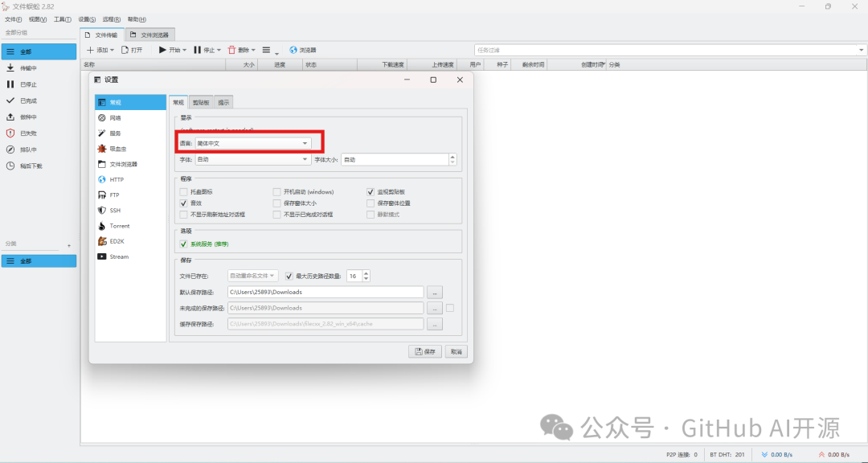Select 已完成 checkmark icon in left sidebar
Image resolution: width=868 pixels, height=463 pixels.
click(x=10, y=100)
